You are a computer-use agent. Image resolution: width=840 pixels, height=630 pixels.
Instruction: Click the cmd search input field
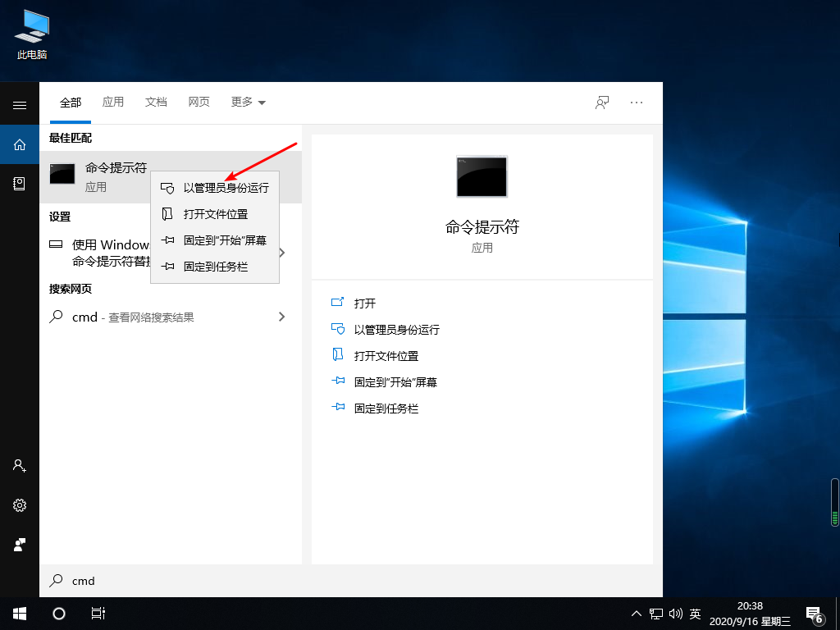click(x=164, y=580)
